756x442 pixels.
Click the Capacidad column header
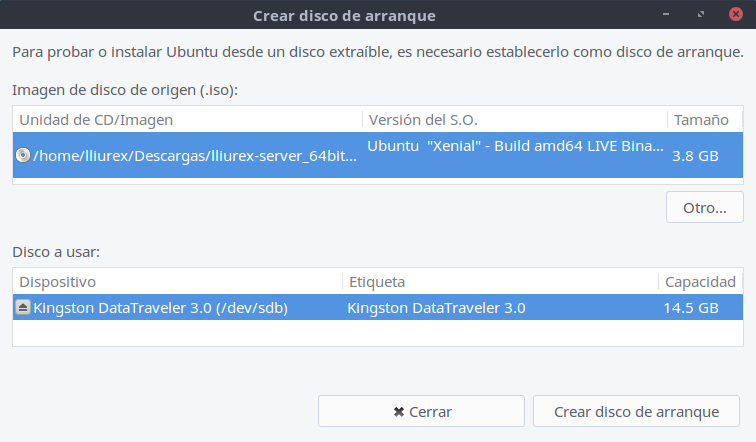coord(700,282)
